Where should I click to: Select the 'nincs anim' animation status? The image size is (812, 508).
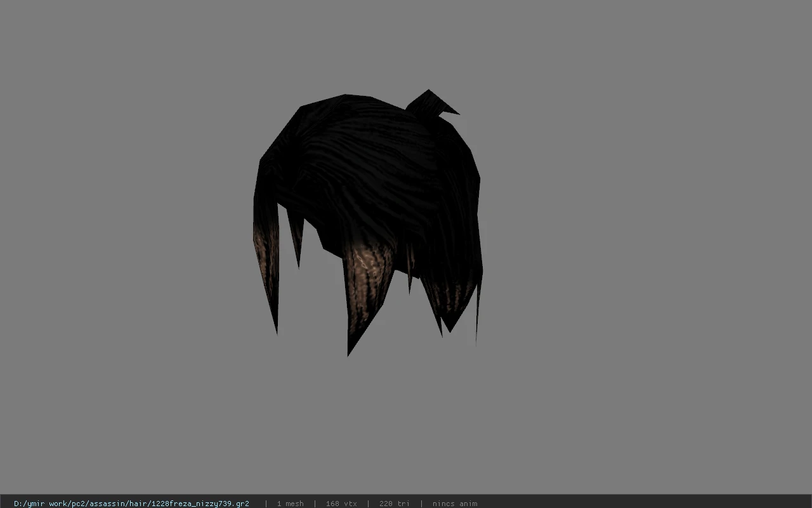click(x=455, y=504)
